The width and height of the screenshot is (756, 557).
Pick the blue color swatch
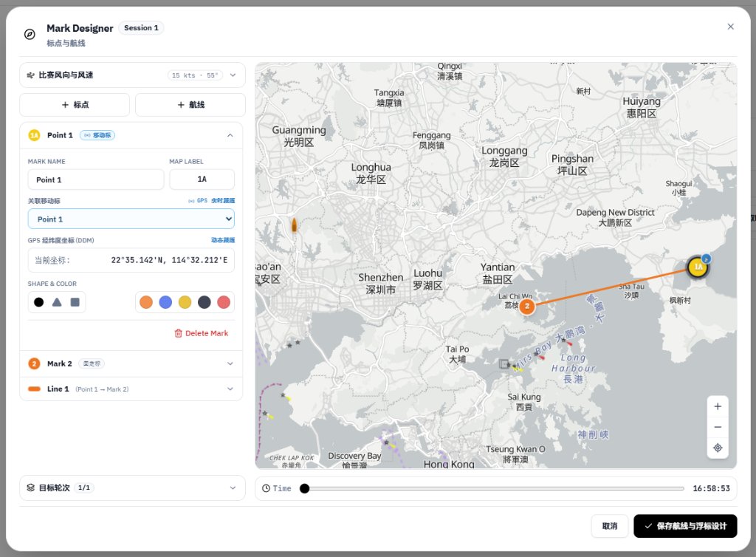coord(165,302)
